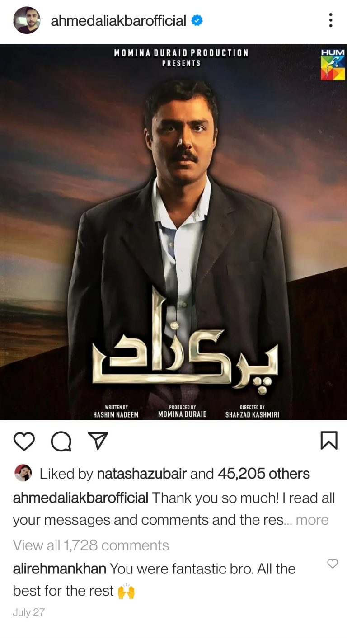
Task: Tap ahmedaliakbarofficial username in caption
Action: tap(81, 498)
